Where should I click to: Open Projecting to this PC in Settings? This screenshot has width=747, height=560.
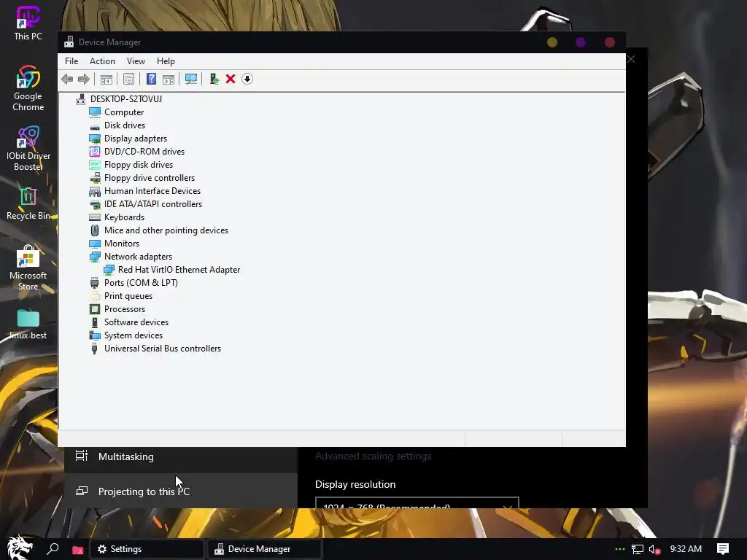[x=181, y=491]
